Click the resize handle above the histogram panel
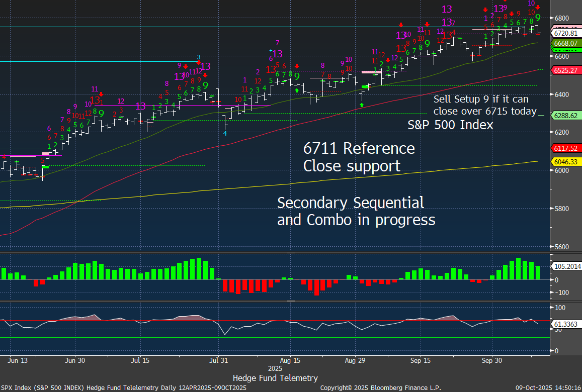The height and width of the screenshot is (392, 582). (x=291, y=253)
